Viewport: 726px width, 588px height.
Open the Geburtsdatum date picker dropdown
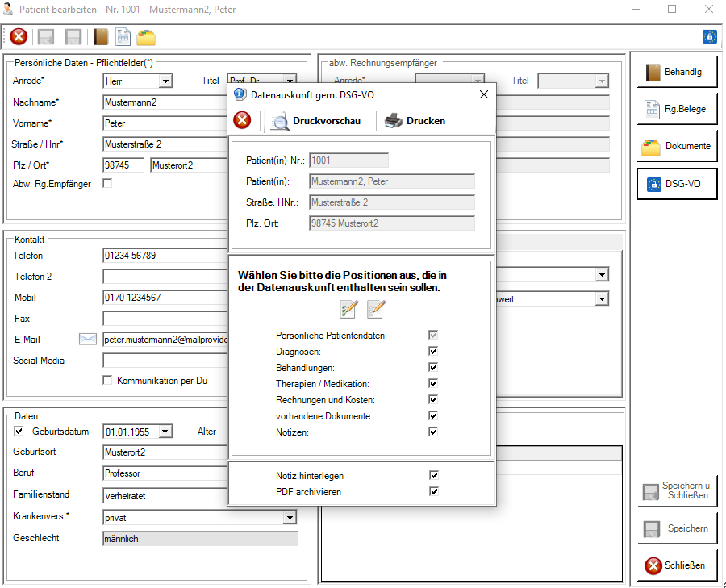click(165, 432)
